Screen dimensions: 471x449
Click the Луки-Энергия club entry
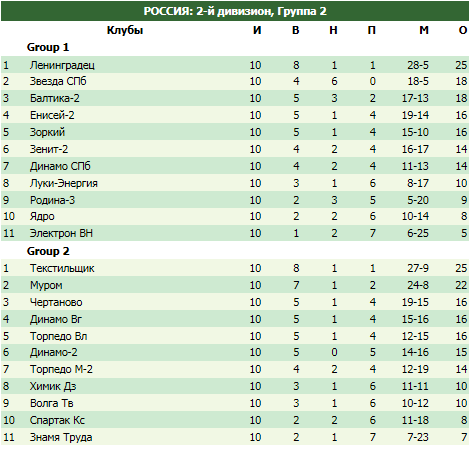pyautogui.click(x=64, y=183)
